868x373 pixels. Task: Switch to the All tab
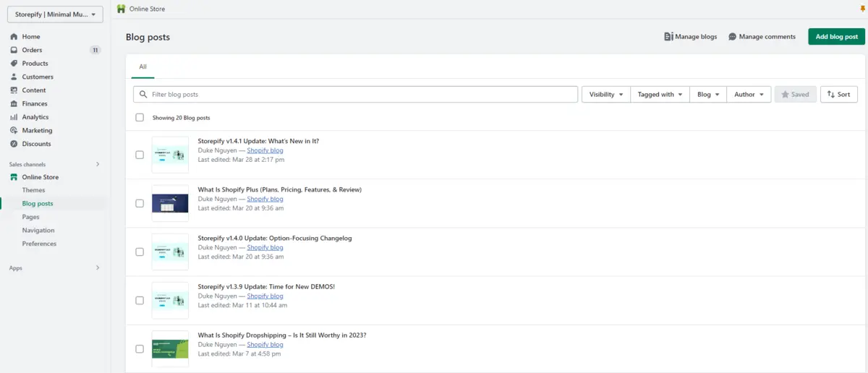(142, 67)
